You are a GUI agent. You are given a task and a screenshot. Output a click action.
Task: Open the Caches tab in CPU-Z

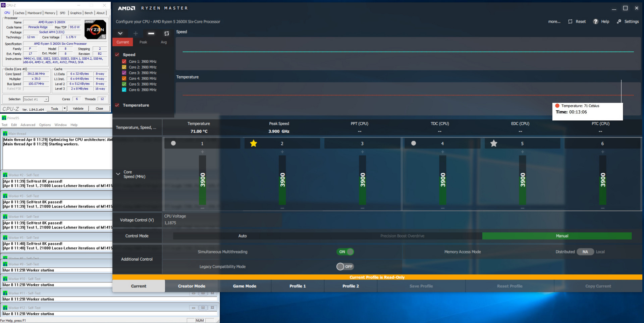click(x=19, y=13)
